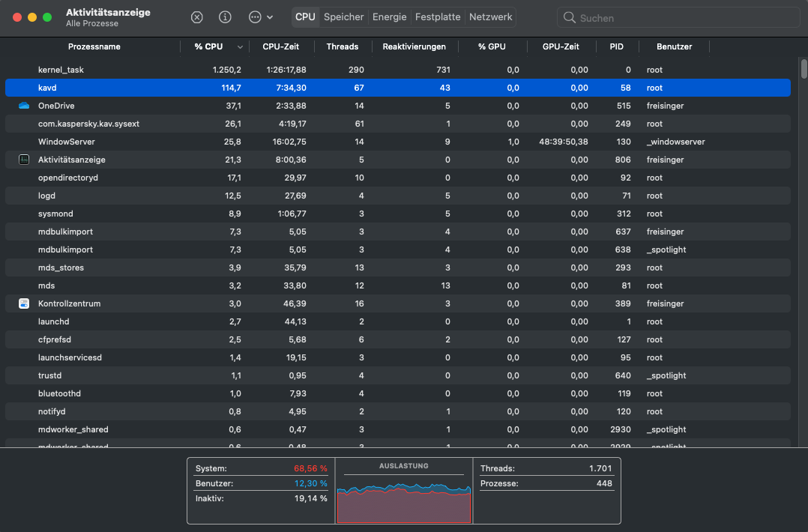808x532 pixels.
Task: Click the Auslastung CPU load graph
Action: pyautogui.click(x=404, y=498)
